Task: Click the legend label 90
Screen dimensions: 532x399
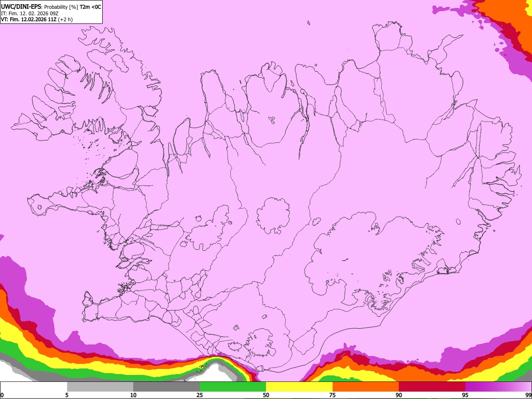Action: coord(399,395)
